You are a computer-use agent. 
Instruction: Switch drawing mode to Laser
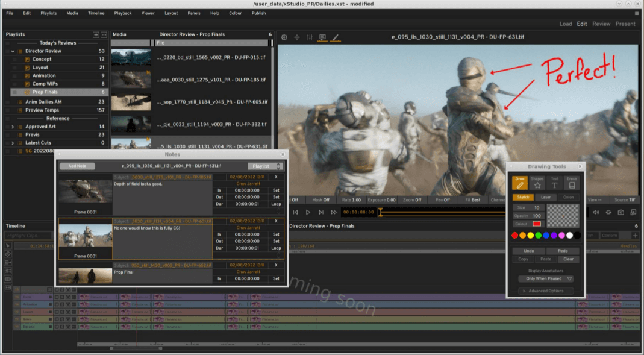545,197
